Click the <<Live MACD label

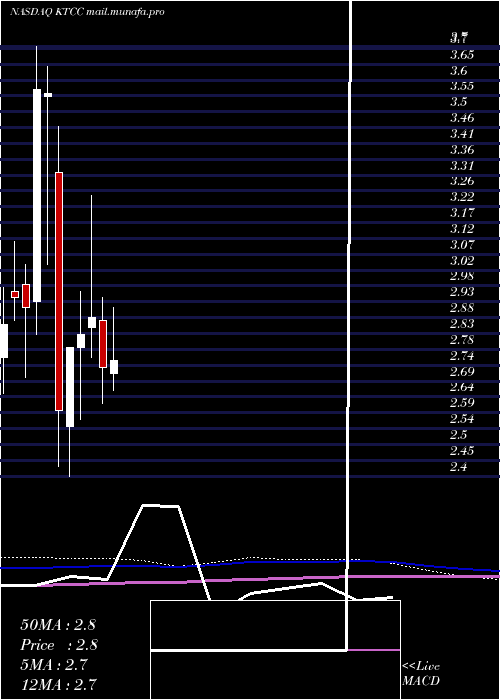(x=421, y=673)
